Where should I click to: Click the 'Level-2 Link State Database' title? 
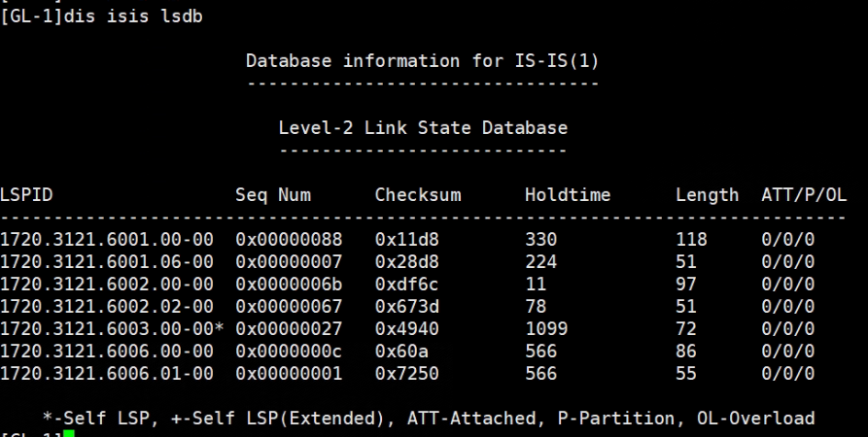tap(423, 128)
